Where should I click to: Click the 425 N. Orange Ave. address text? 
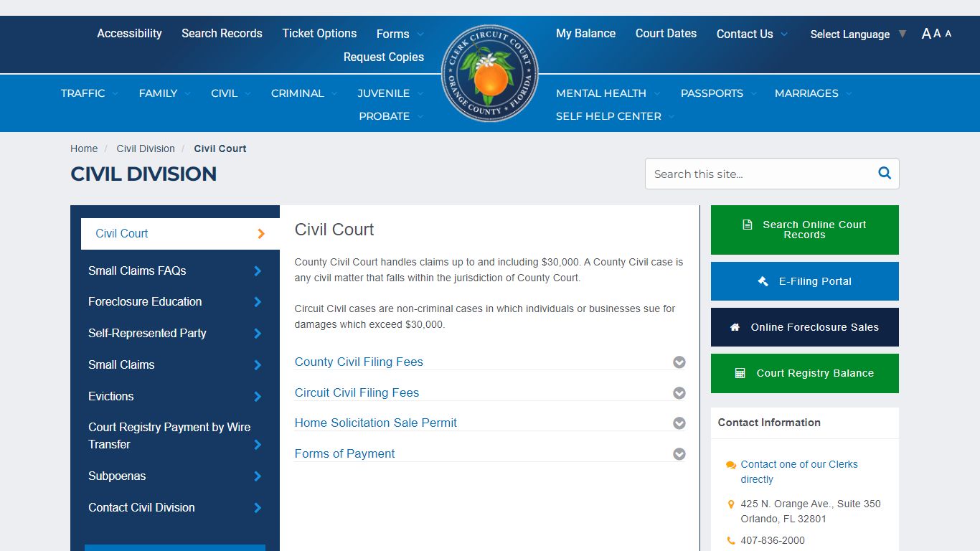click(x=811, y=512)
